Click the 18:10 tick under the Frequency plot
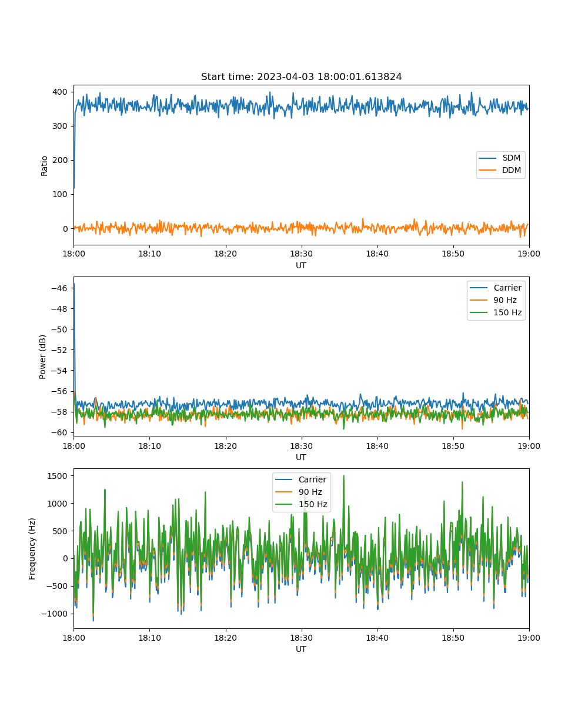The width and height of the screenshot is (588, 706). pyautogui.click(x=149, y=637)
